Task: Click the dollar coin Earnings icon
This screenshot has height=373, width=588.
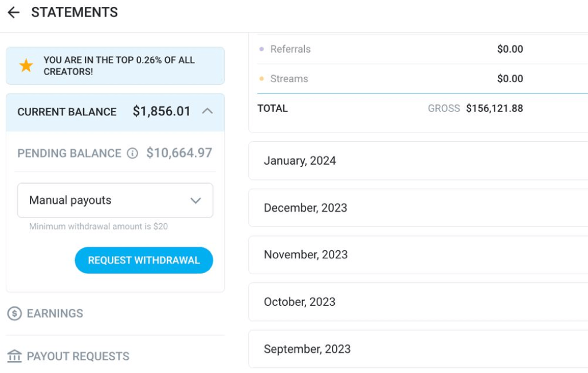Action: pyautogui.click(x=15, y=313)
